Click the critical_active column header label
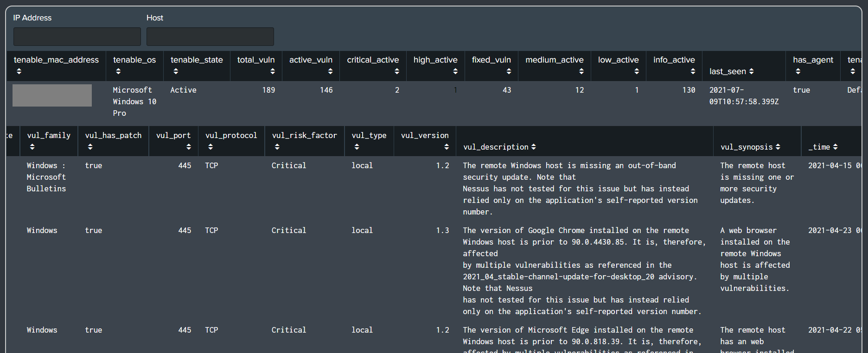 pyautogui.click(x=373, y=60)
